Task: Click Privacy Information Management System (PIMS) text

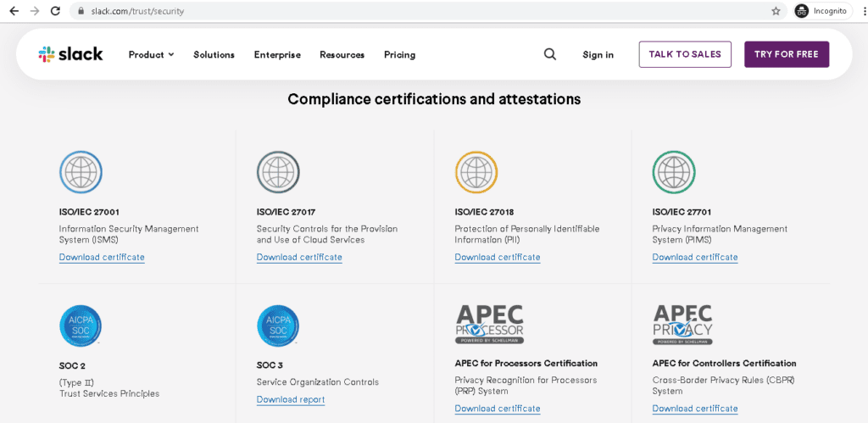Action: tap(720, 234)
